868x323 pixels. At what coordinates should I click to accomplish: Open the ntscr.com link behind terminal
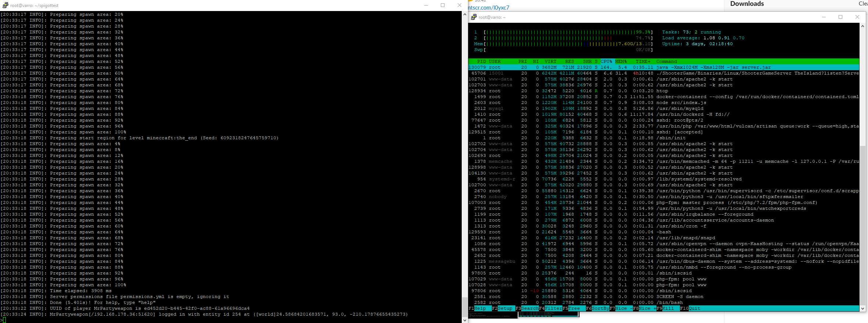489,8
